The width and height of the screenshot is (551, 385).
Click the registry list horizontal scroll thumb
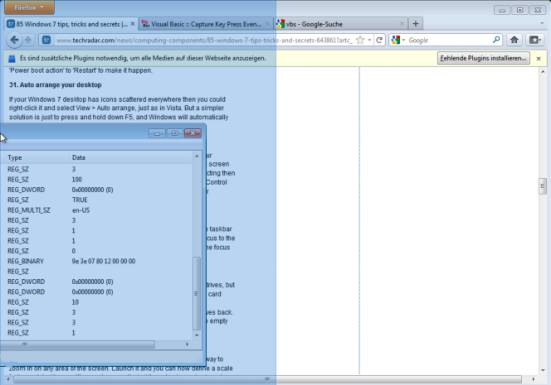tap(77, 345)
